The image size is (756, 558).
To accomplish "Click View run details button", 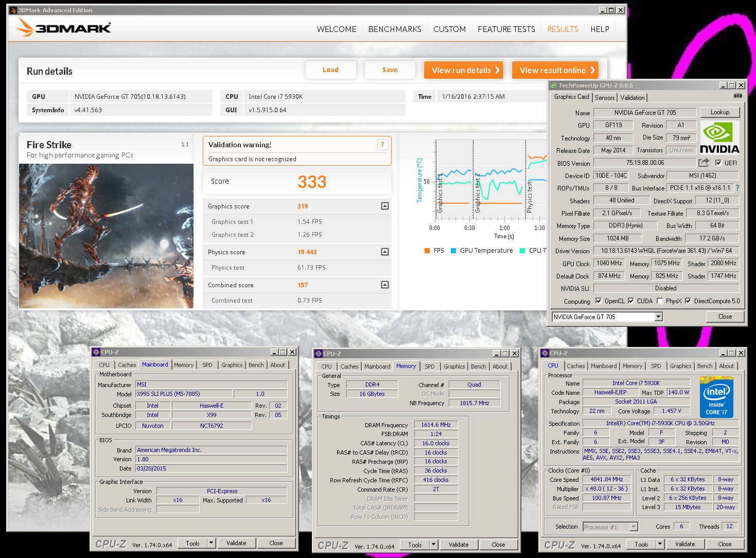I will pyautogui.click(x=464, y=70).
